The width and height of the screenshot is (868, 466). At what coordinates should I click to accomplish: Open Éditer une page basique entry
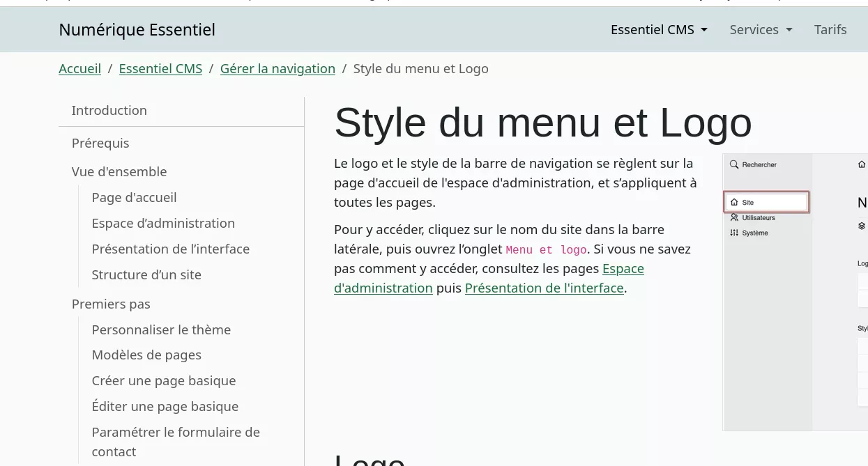pos(165,406)
